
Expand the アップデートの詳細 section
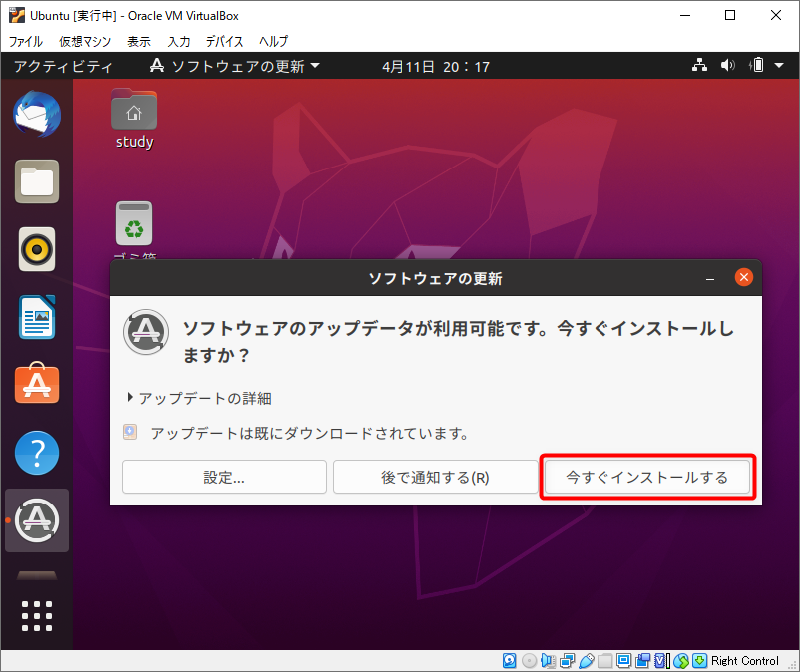point(200,398)
